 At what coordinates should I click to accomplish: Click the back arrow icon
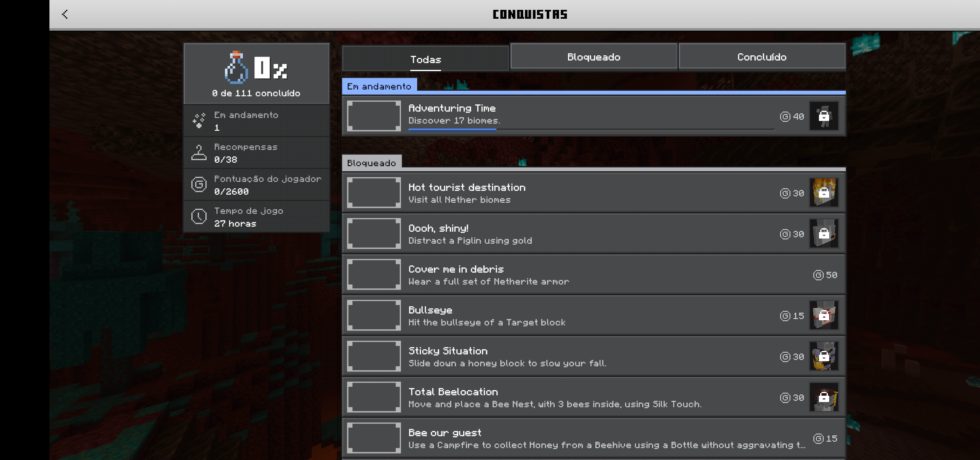(x=65, y=14)
